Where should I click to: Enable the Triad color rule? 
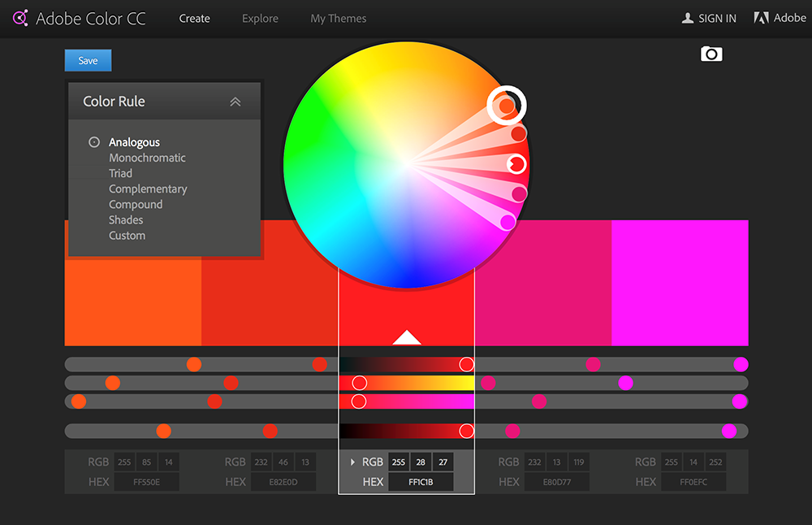120,173
